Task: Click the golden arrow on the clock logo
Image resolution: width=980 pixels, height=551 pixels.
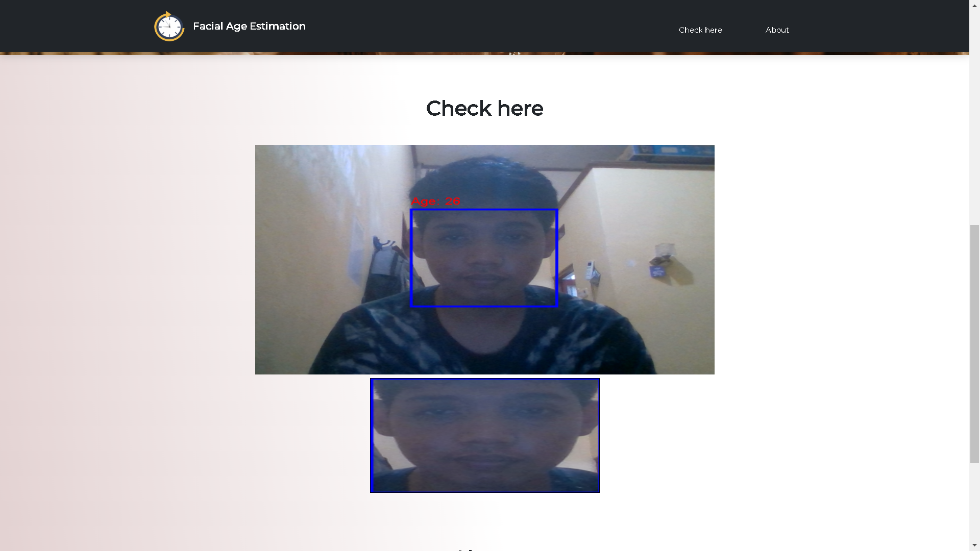Action: (168, 15)
